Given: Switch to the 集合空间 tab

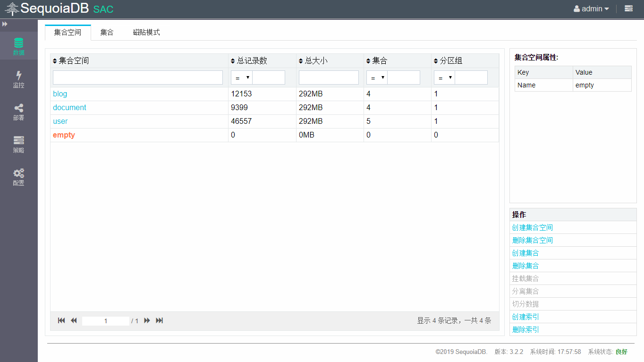Looking at the screenshot, I should [x=68, y=32].
